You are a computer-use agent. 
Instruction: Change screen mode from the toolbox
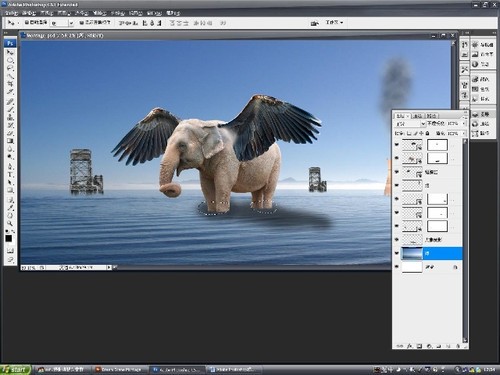[x=10, y=259]
